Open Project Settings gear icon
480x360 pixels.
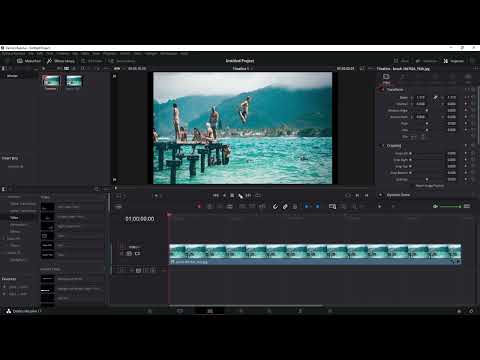tap(471, 311)
